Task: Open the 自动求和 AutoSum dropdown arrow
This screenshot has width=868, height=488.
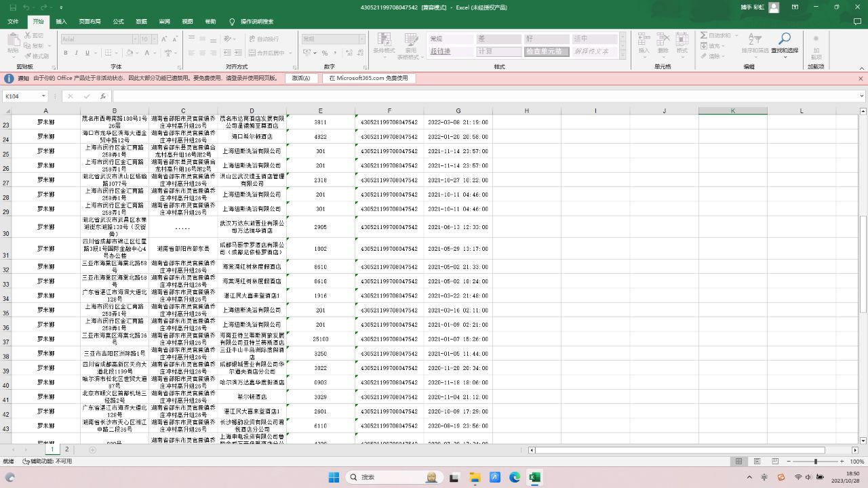Action: click(x=735, y=35)
